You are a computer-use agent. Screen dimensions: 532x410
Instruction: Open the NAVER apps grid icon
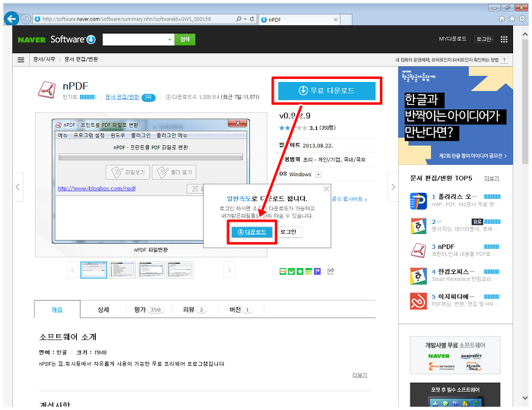(x=504, y=39)
